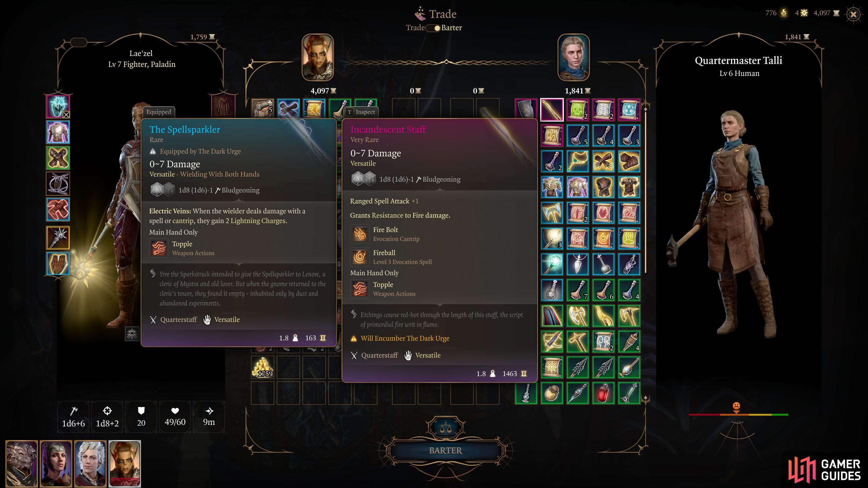Click the BARTER button
Image resolution: width=868 pixels, height=488 pixels.
click(446, 450)
